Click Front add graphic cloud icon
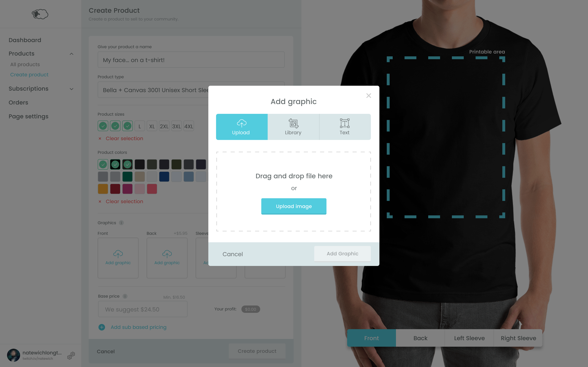This screenshot has height=367, width=588. (x=118, y=254)
